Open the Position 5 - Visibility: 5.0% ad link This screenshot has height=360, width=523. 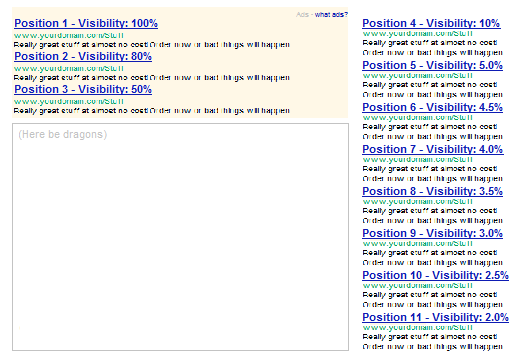tap(432, 65)
